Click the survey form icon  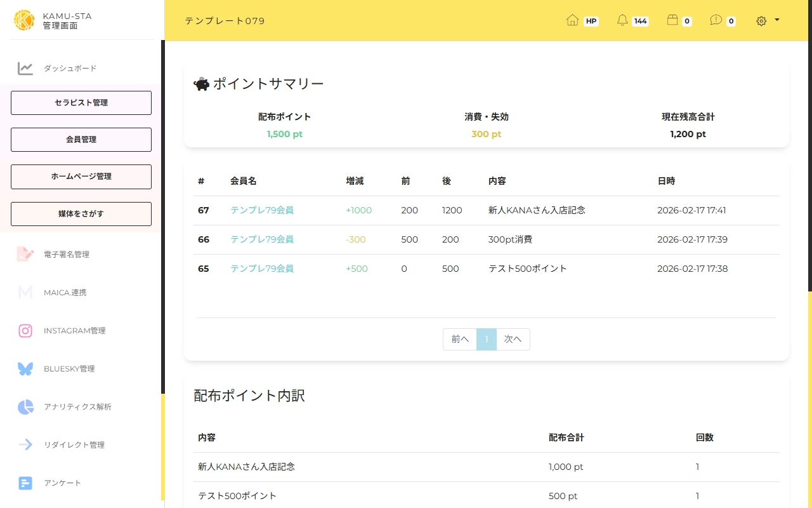point(25,483)
